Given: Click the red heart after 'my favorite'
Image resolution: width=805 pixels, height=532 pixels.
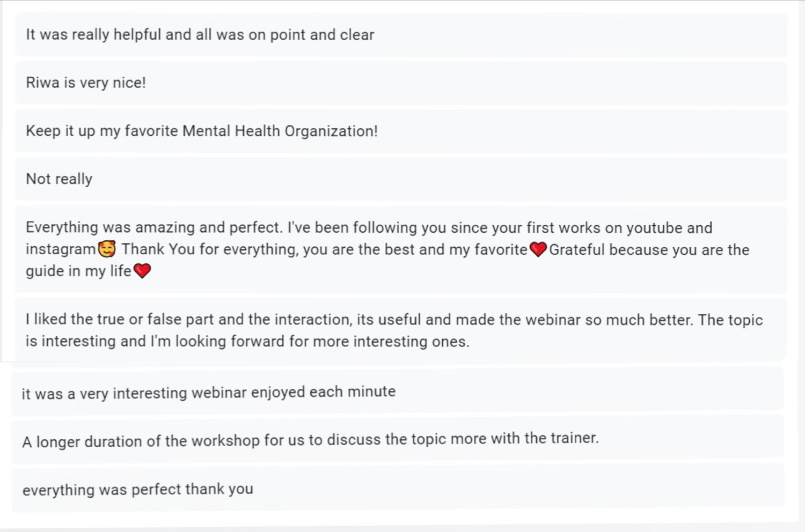Looking at the screenshot, I should pos(538,249).
